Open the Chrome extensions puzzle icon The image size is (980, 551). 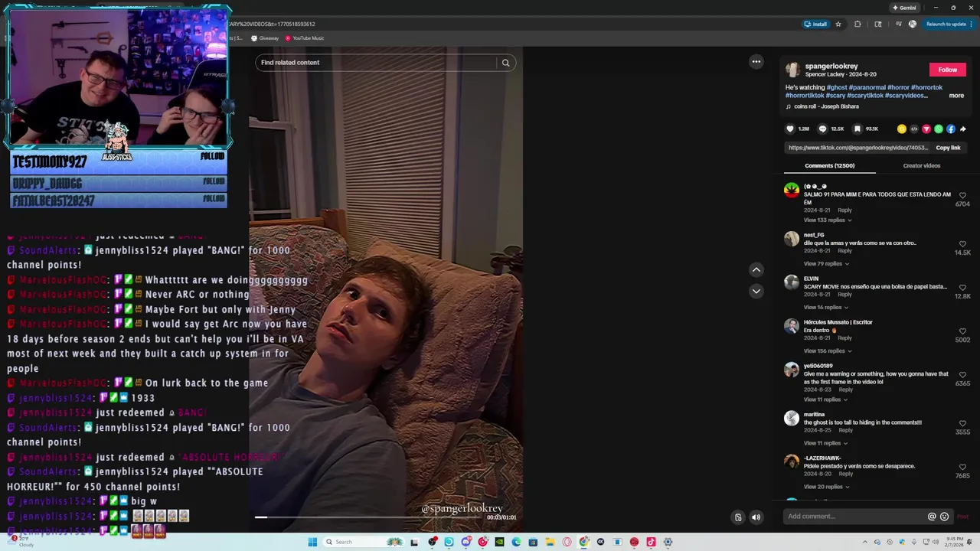pos(857,24)
